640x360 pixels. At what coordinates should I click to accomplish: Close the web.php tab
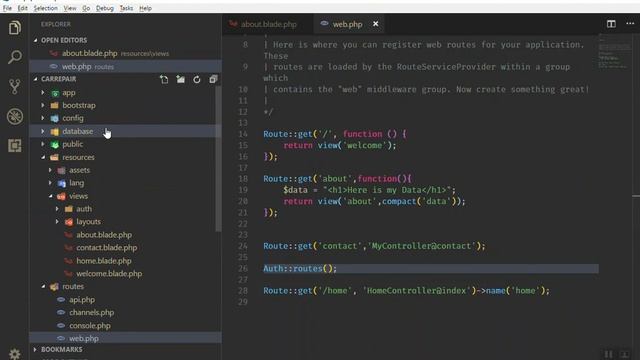click(x=376, y=24)
